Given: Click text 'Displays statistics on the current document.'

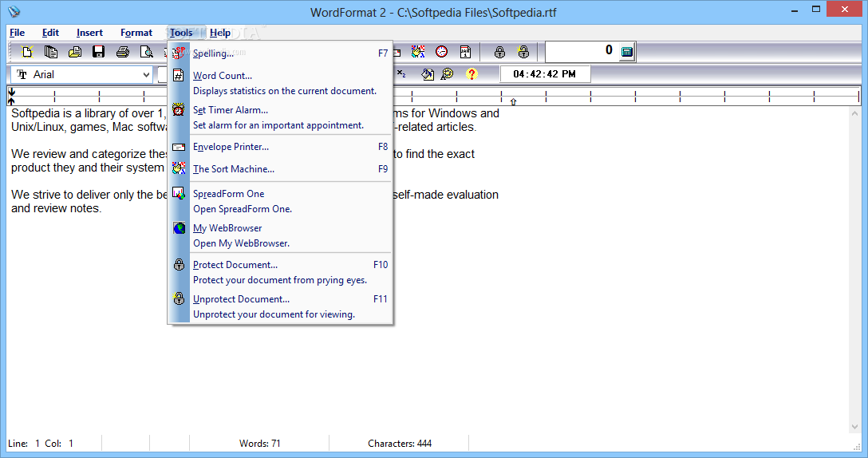Looking at the screenshot, I should pos(285,91).
